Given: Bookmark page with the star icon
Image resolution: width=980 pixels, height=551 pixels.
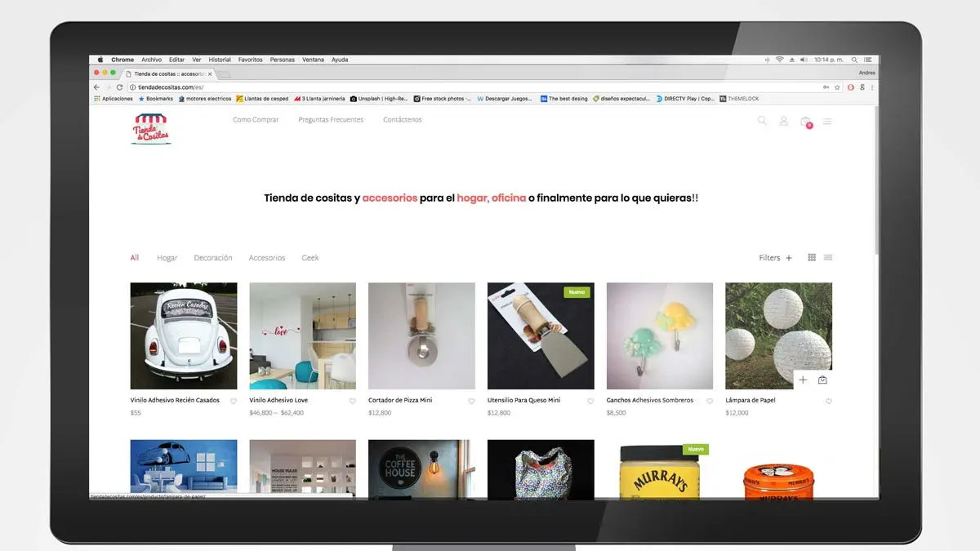Looking at the screenshot, I should point(837,87).
